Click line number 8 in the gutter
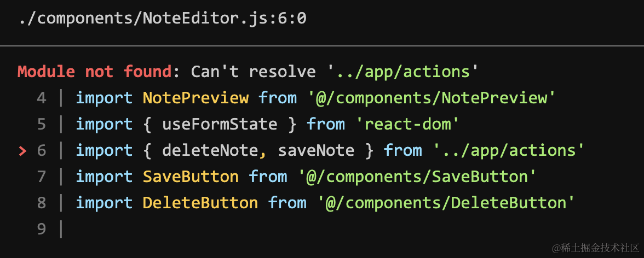This screenshot has height=258, width=644. (42, 203)
